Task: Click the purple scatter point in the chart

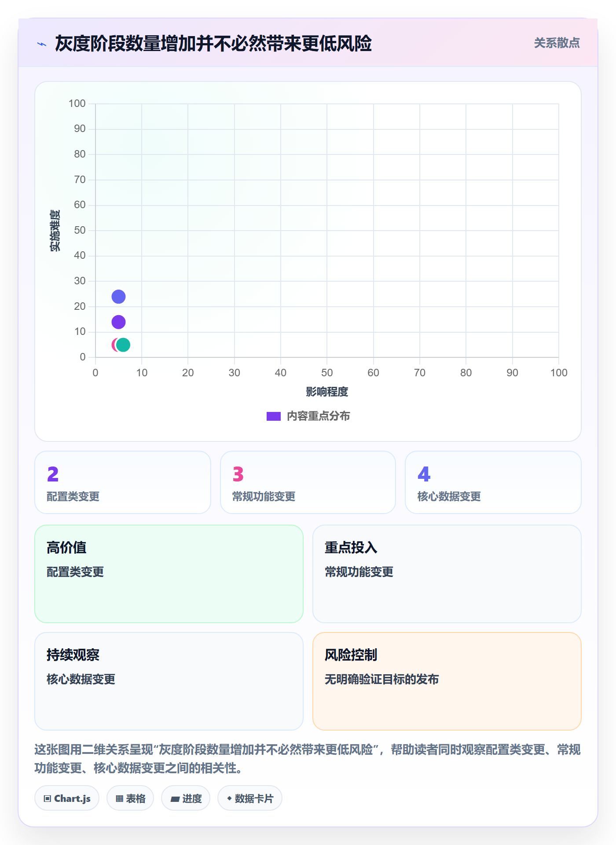Action: click(x=118, y=322)
